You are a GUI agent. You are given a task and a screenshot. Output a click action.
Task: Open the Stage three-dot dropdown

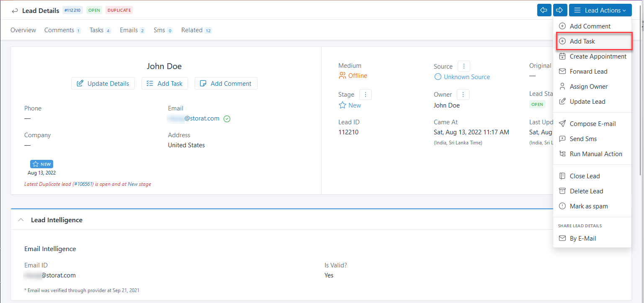click(x=365, y=95)
